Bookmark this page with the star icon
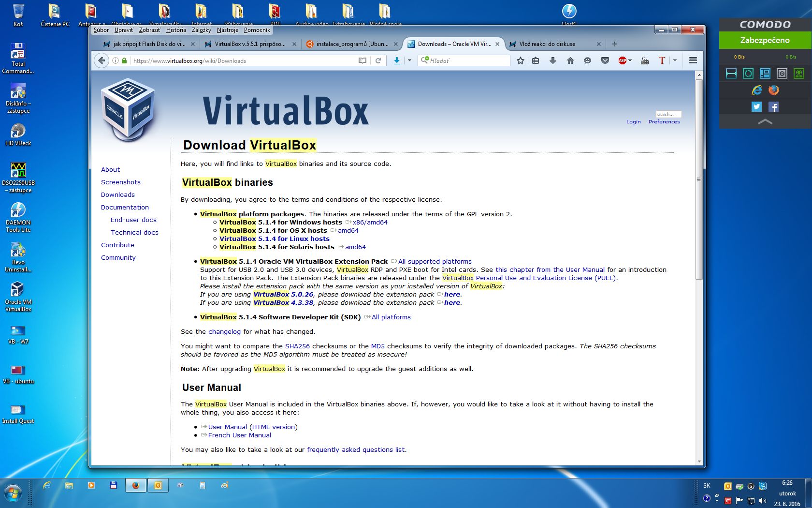This screenshot has height=508, width=812. [520, 60]
